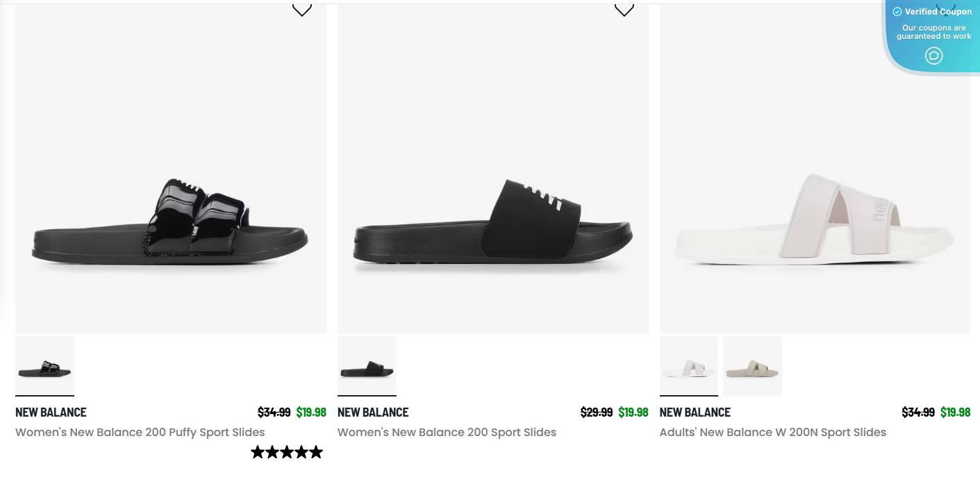
Task: Click the coupons guaranteed to work message
Action: 933,32
